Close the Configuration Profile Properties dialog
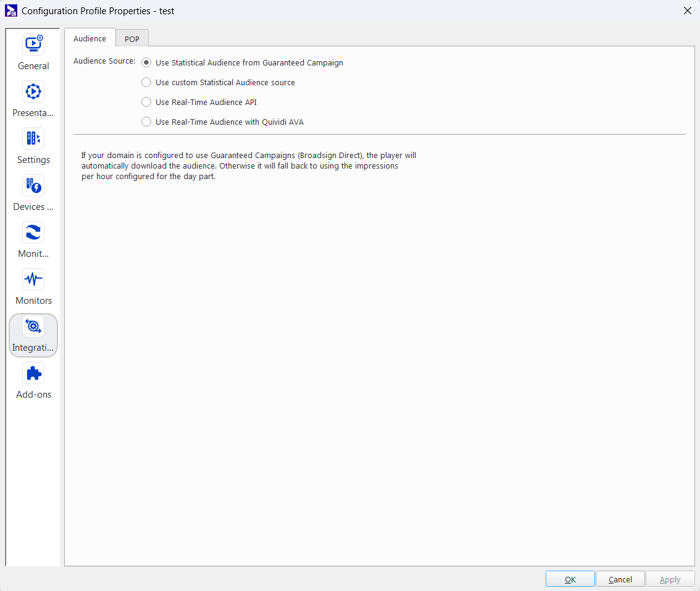The width and height of the screenshot is (700, 591). pos(687,10)
